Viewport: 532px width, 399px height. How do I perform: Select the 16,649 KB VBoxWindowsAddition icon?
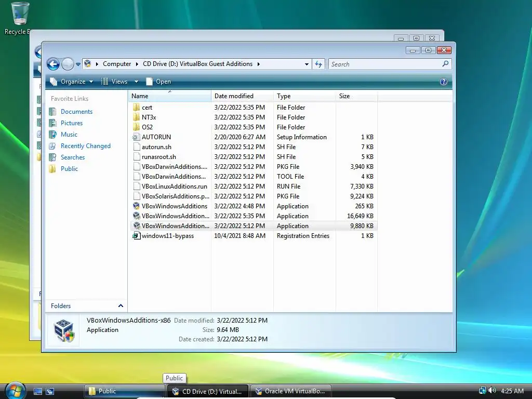click(x=137, y=216)
